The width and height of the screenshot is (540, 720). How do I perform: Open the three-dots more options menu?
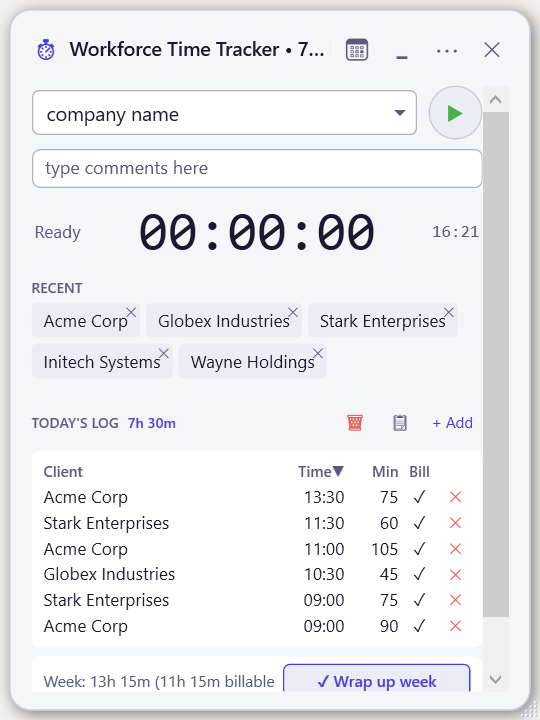(447, 51)
